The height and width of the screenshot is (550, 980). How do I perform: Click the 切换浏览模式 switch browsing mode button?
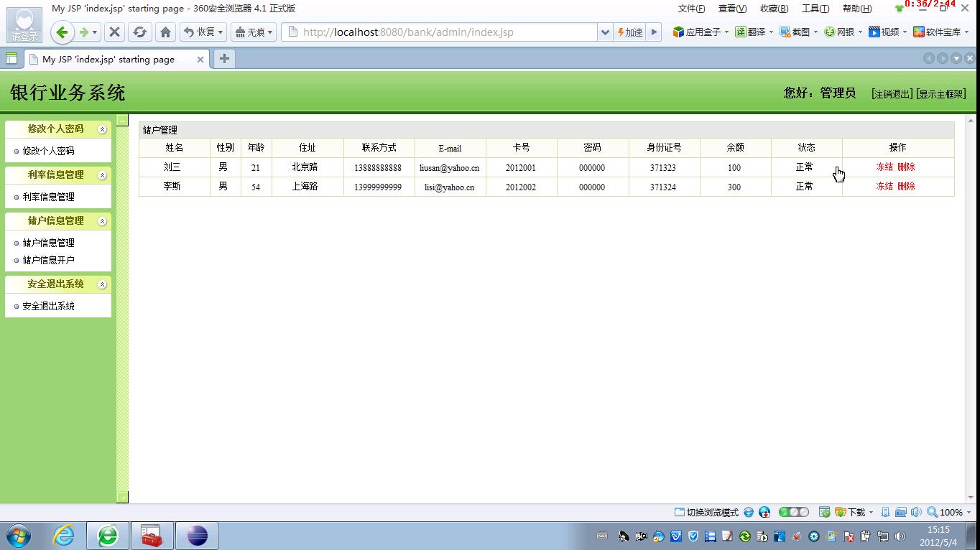pyautogui.click(x=706, y=512)
